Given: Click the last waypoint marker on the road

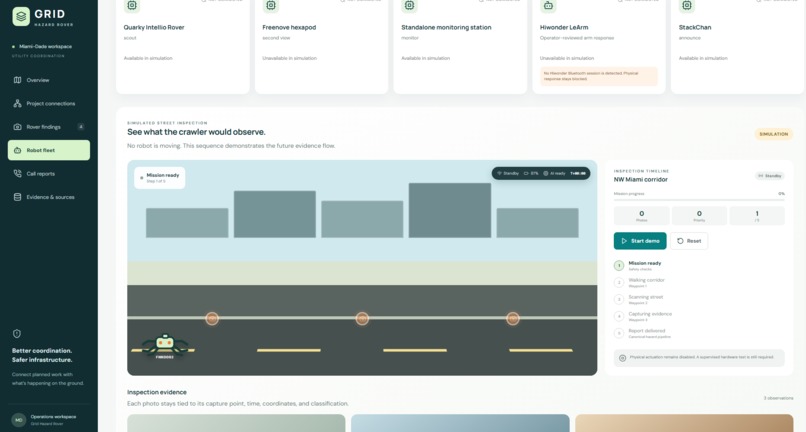Looking at the screenshot, I should tap(512, 319).
